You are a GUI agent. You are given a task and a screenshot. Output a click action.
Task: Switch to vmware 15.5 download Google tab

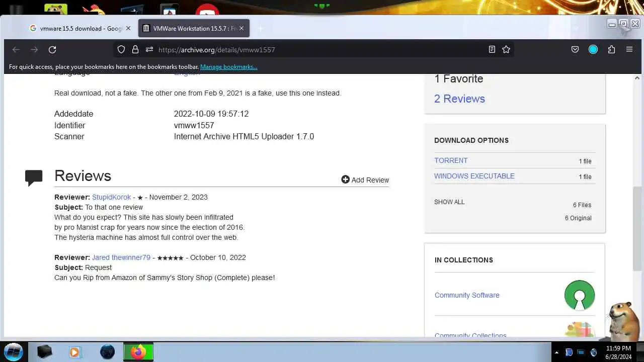pyautogui.click(x=79, y=28)
